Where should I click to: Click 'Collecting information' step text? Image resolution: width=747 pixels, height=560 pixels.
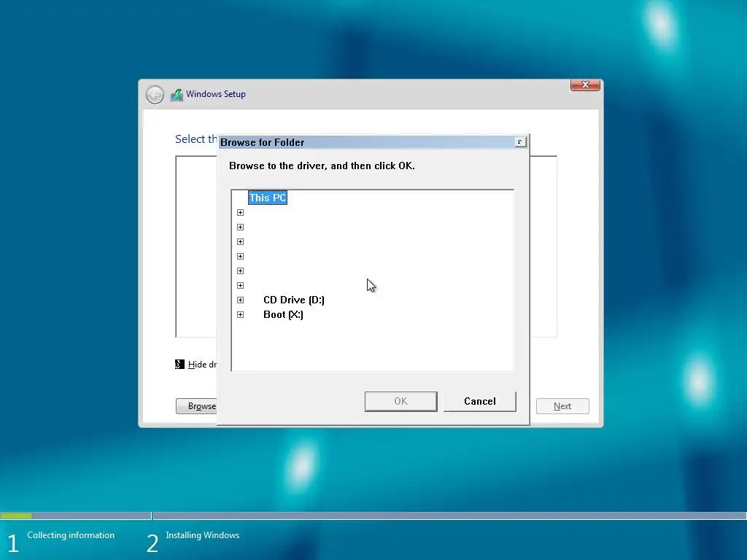(x=71, y=535)
